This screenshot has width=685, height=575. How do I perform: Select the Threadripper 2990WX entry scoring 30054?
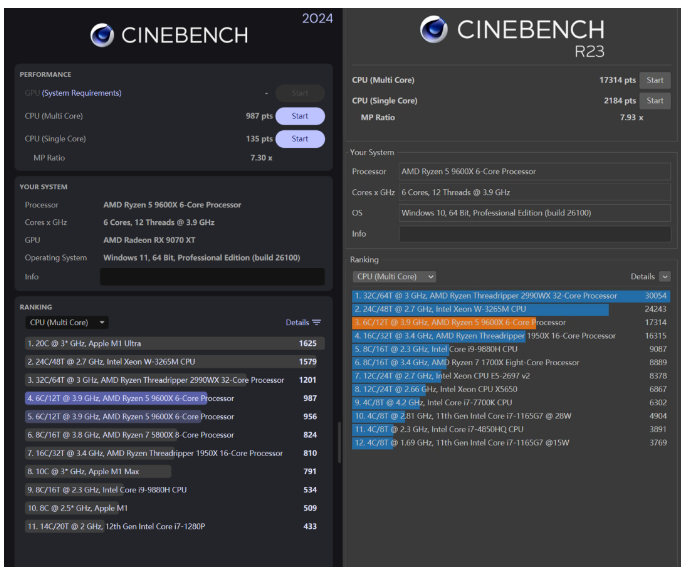coord(510,296)
